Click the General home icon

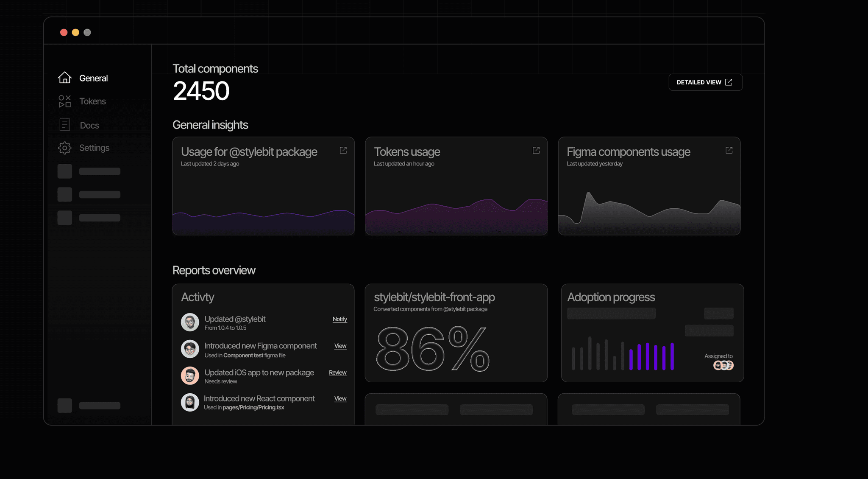64,78
